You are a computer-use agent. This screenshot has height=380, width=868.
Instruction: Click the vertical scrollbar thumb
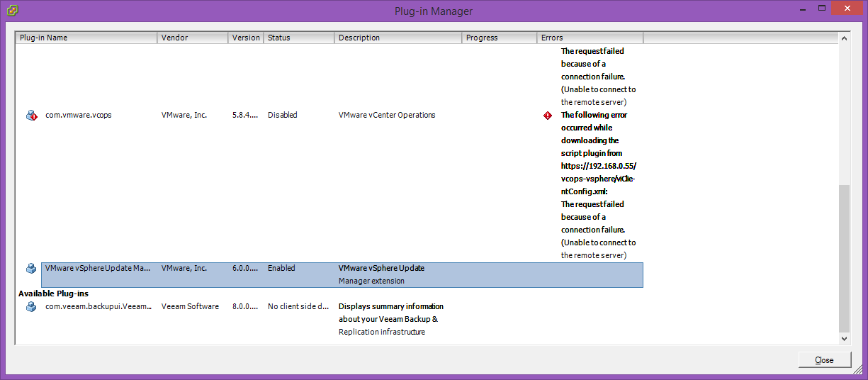[x=843, y=259]
